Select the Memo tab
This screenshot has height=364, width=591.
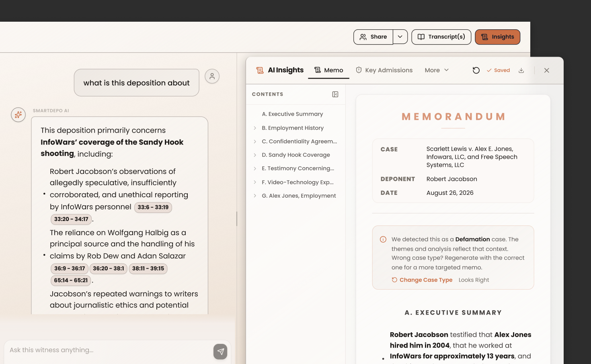(x=328, y=70)
